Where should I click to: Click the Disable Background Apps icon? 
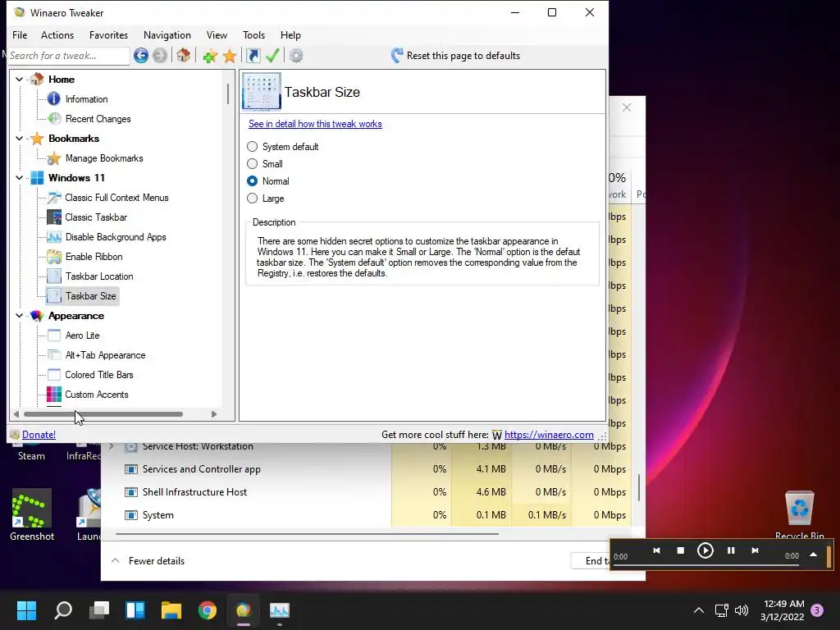click(x=54, y=237)
